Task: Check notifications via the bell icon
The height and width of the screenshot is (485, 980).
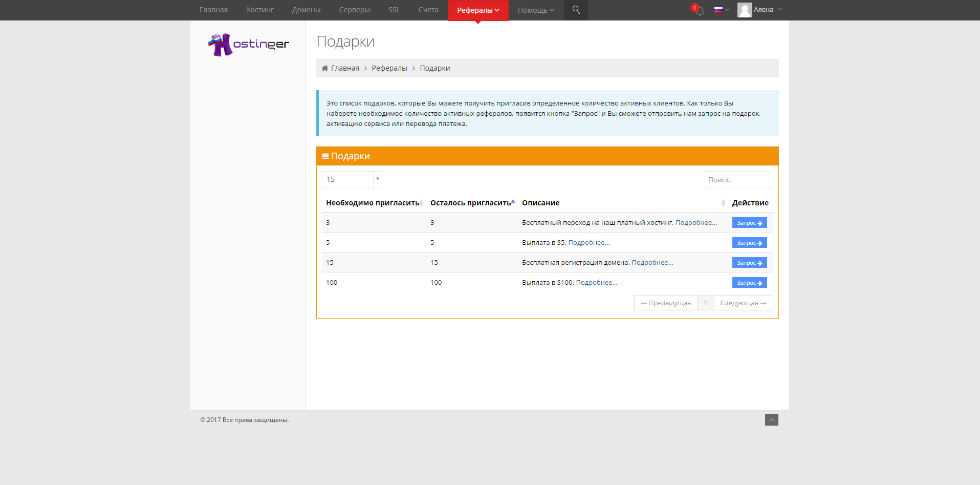Action: click(699, 10)
